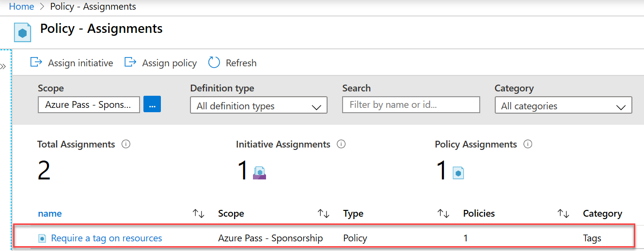Screen dimensions: 644x251
Task: Click the Type column header
Action: coord(353,214)
